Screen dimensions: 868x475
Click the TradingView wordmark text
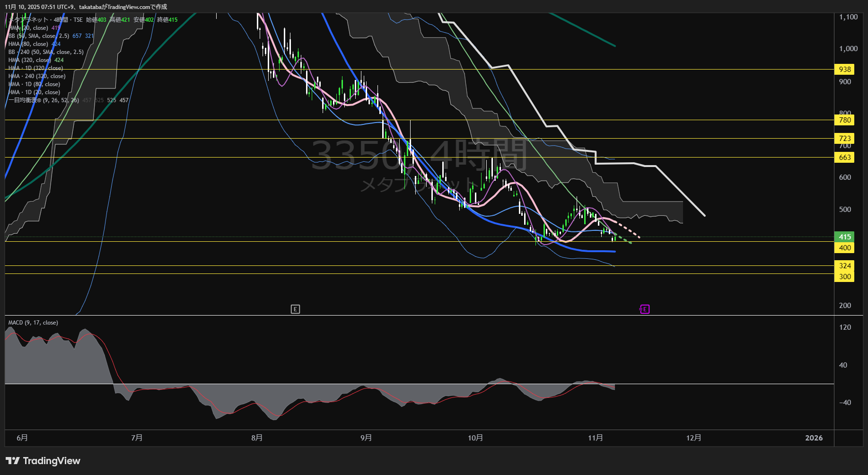(x=52, y=461)
